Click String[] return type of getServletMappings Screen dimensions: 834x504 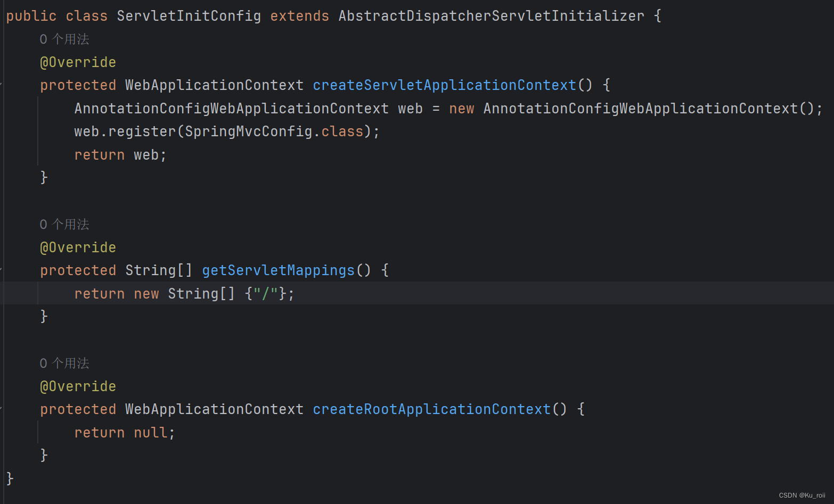159,270
